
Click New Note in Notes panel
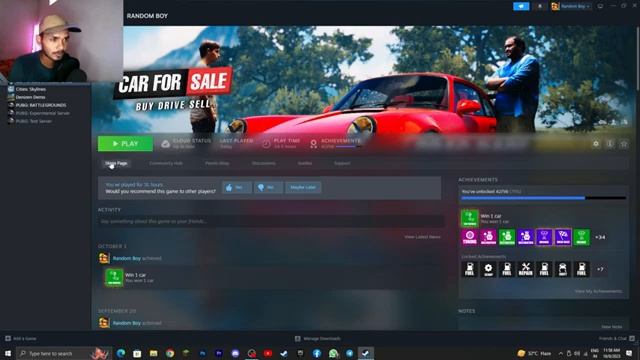tap(611, 327)
